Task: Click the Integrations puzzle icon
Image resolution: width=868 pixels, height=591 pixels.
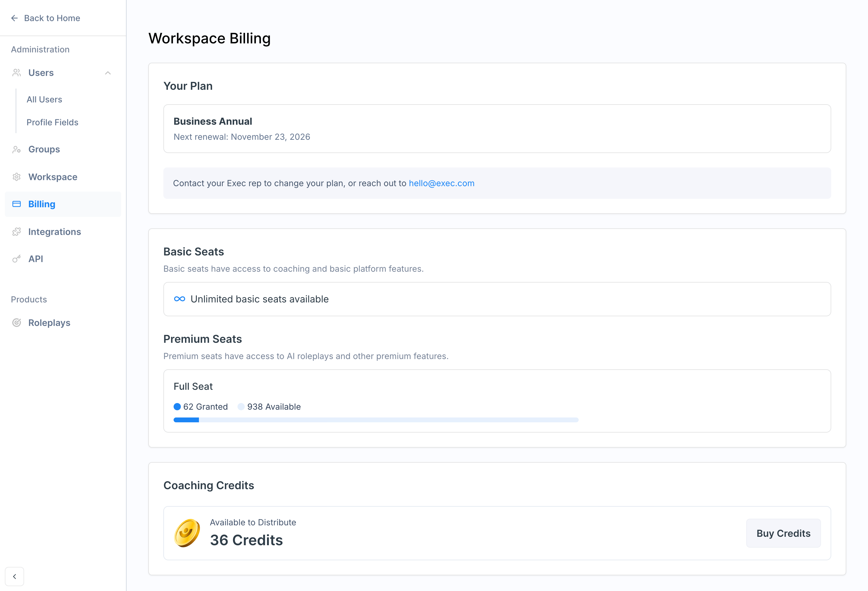Action: [17, 232]
